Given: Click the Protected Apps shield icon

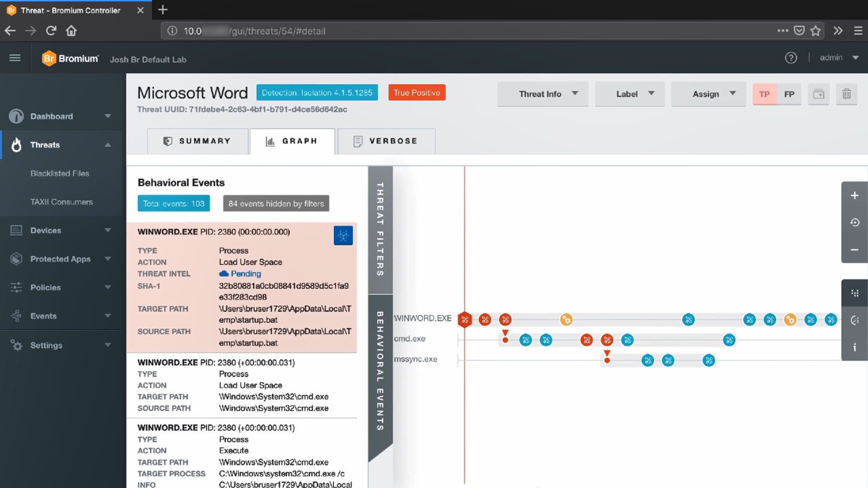Looking at the screenshot, I should (x=16, y=259).
